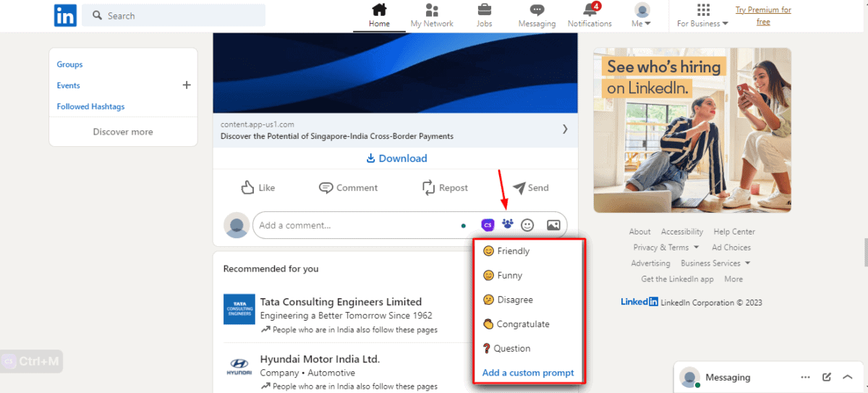This screenshot has height=393, width=868.
Task: Expand the Me profile dropdown
Action: coord(642,16)
